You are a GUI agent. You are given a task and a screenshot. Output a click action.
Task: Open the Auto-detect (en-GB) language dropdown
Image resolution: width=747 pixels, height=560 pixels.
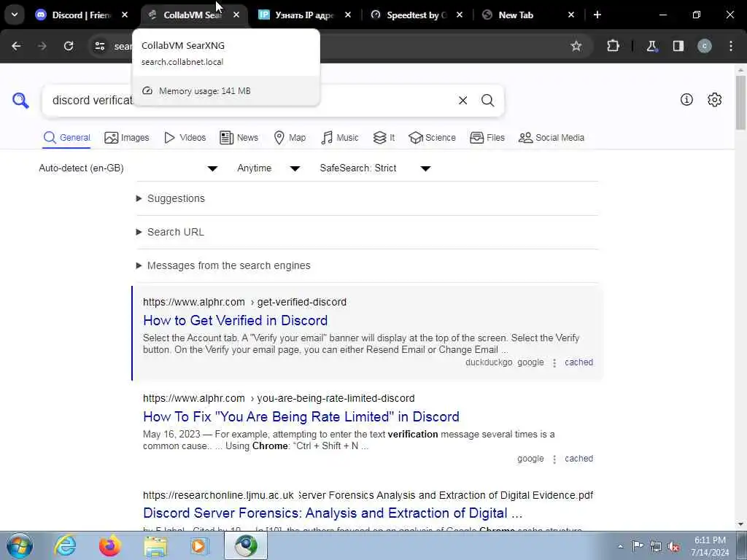(128, 168)
